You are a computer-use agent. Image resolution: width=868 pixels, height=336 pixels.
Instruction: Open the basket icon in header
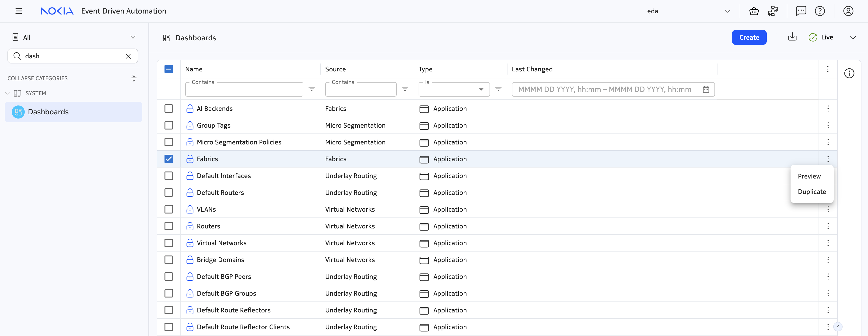click(x=754, y=11)
